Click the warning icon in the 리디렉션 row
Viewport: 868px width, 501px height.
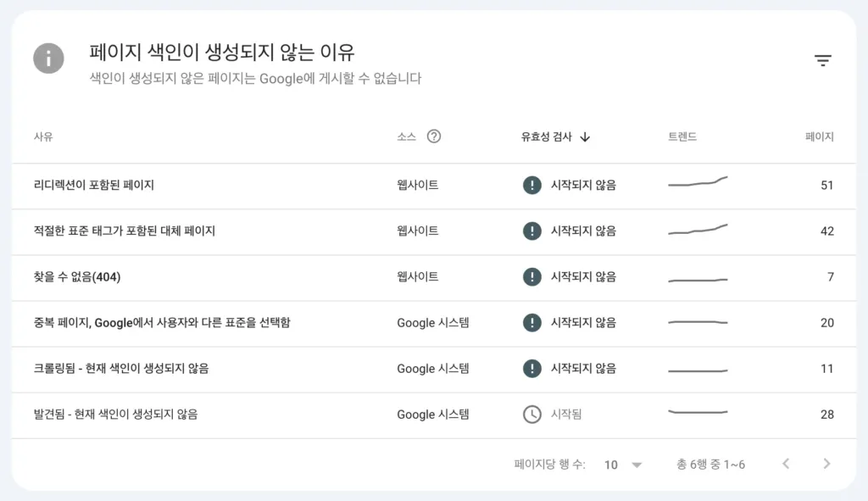tap(531, 185)
